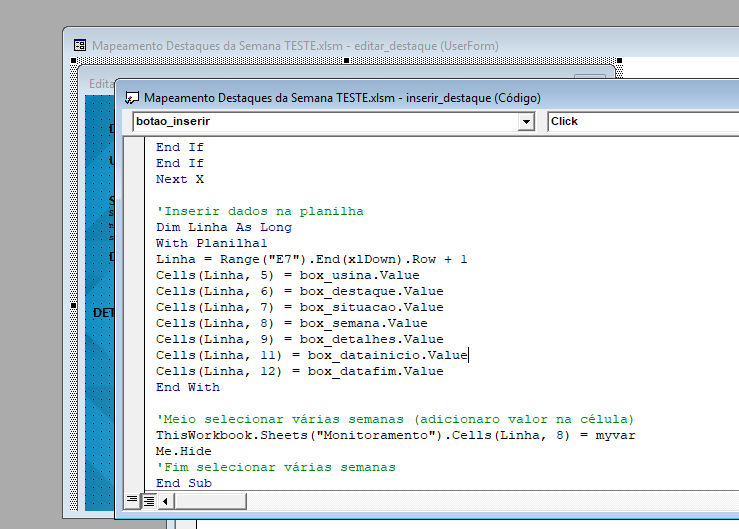Click the horizontal scrollbar thumb in code window
The height and width of the screenshot is (529, 739).
tap(210, 501)
